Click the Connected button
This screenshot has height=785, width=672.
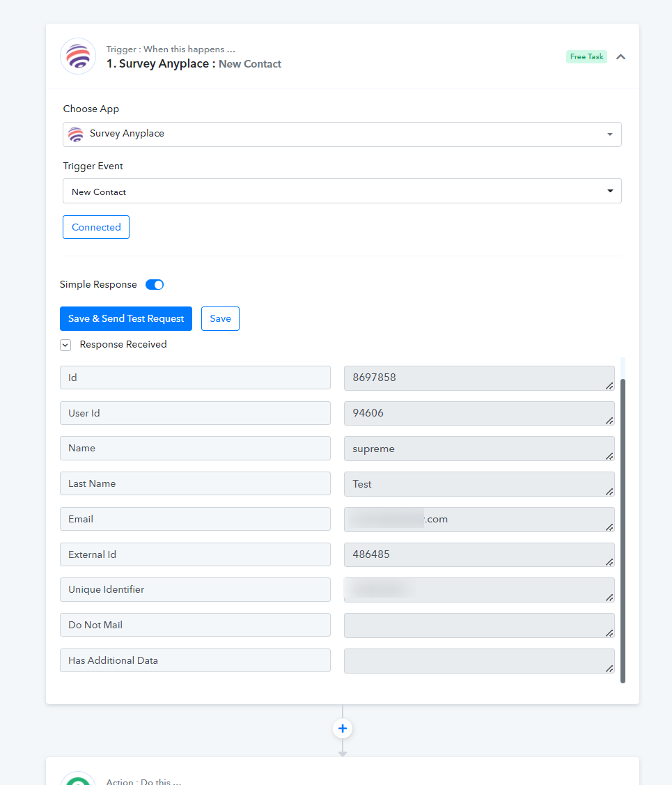tap(96, 227)
